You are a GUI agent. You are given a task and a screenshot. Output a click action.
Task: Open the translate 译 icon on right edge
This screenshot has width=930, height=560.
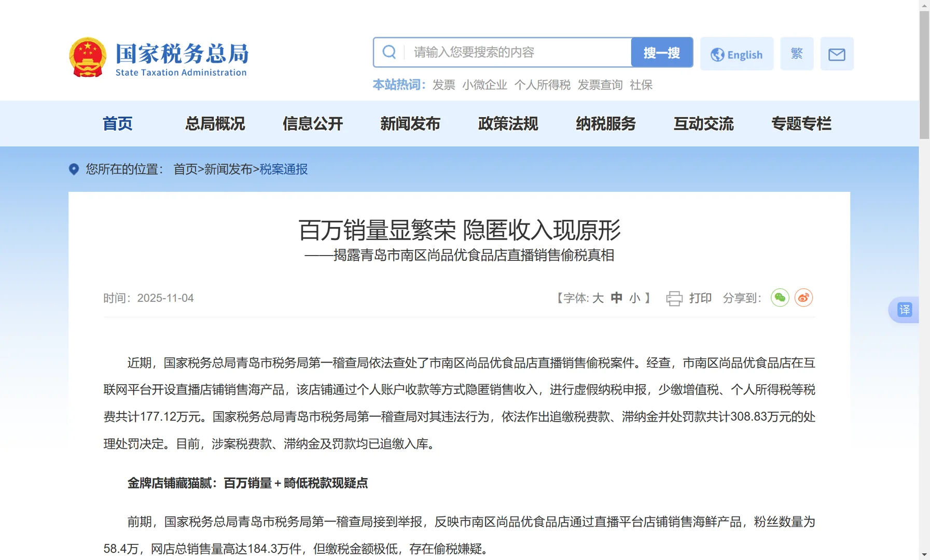click(x=904, y=310)
